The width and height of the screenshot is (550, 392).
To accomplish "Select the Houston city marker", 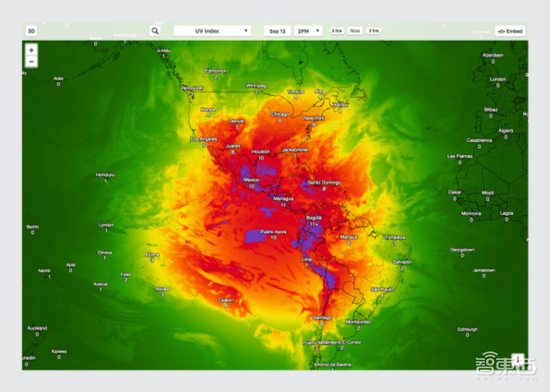I will click(x=261, y=151).
